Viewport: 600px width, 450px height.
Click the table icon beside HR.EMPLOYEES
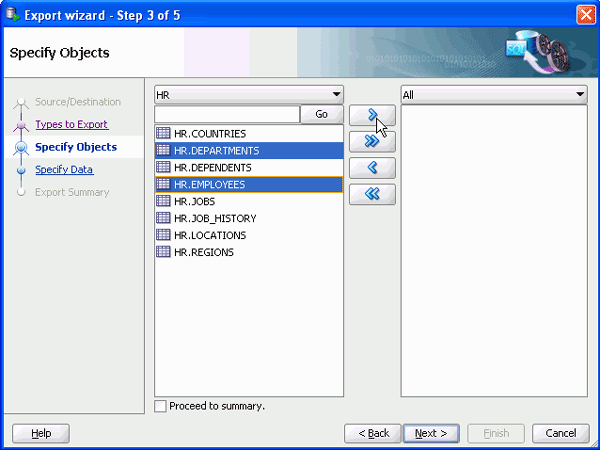coord(163,184)
